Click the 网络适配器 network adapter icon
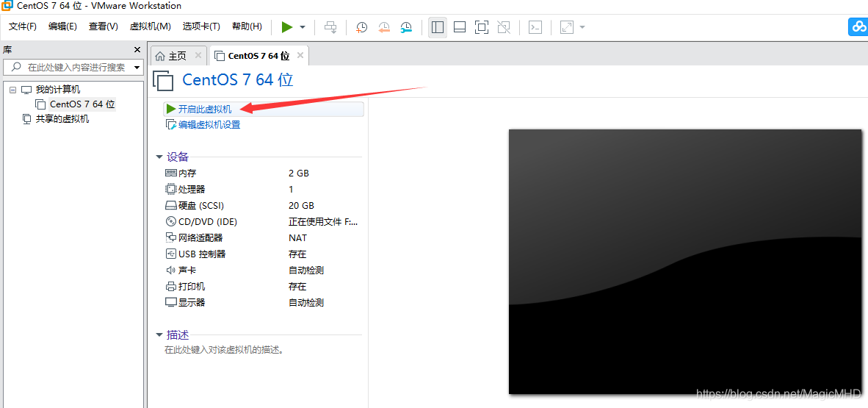 click(x=171, y=237)
